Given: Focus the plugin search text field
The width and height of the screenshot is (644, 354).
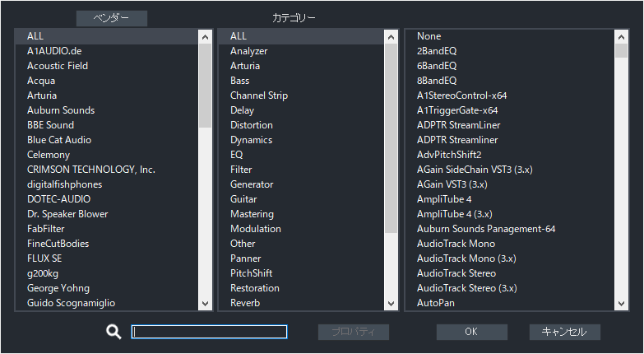Looking at the screenshot, I should click(x=210, y=332).
